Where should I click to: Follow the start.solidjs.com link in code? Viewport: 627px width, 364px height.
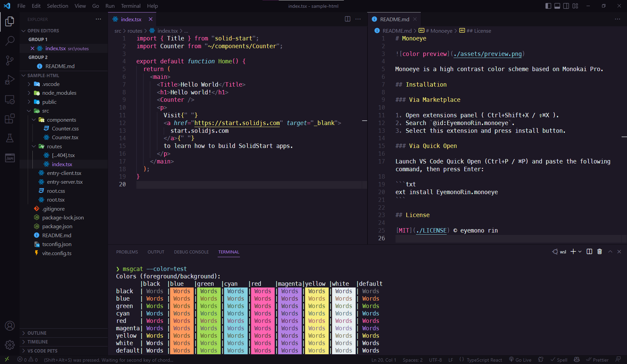[237, 123]
